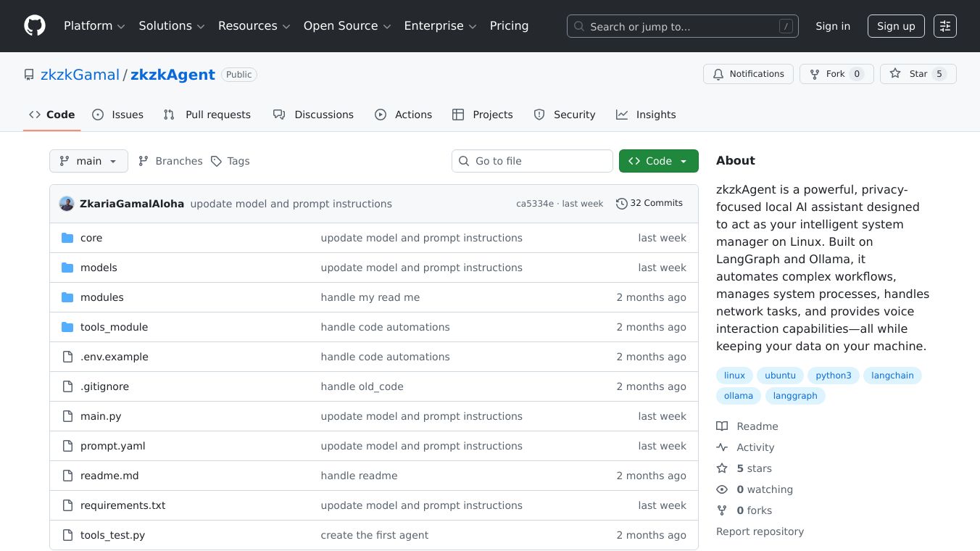Expand the Open Source menu
The image size is (980, 551).
tap(346, 26)
